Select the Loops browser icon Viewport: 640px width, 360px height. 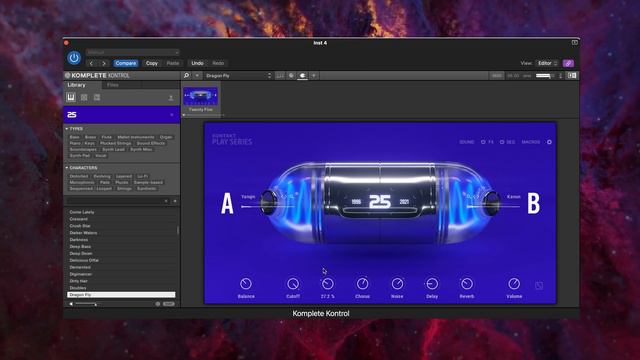[84, 97]
